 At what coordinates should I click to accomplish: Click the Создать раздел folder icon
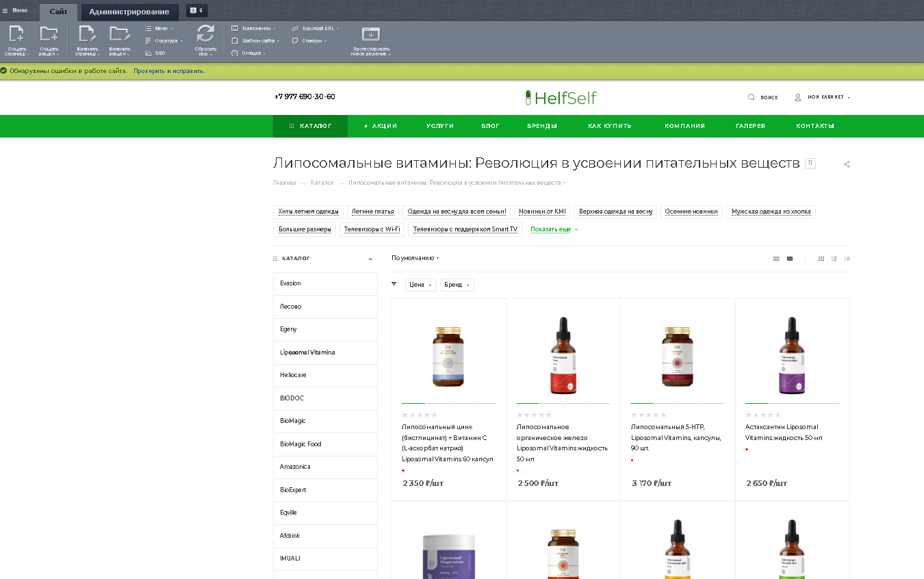coord(49,34)
